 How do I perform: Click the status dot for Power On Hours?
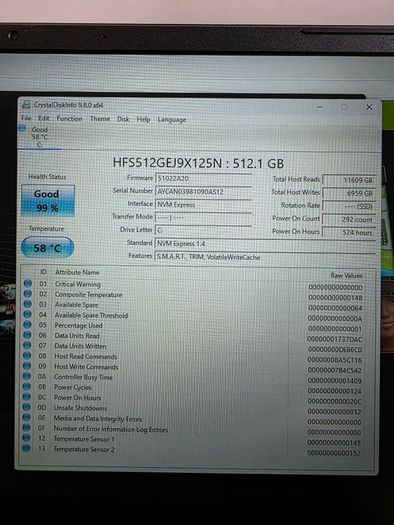tap(27, 397)
